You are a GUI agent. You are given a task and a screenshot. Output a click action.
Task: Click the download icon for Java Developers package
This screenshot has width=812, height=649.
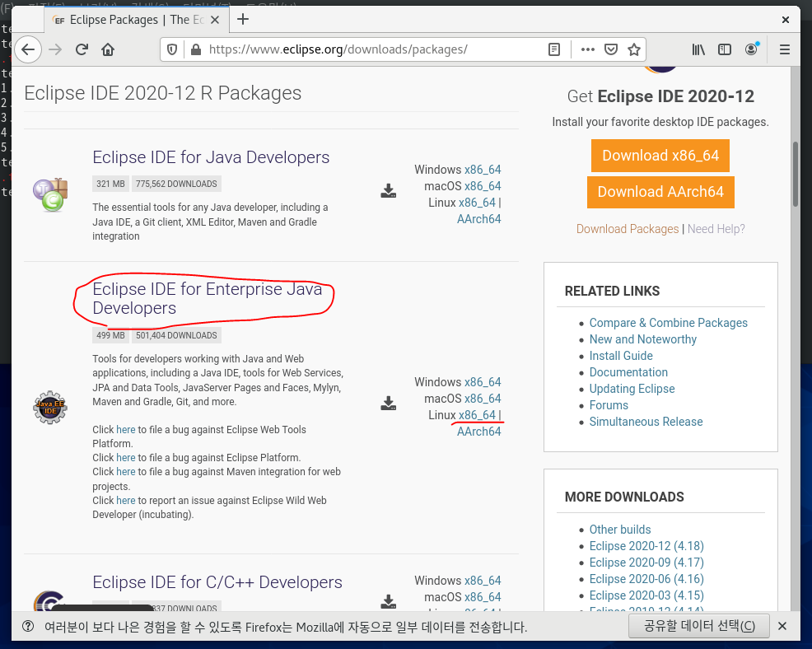pos(389,191)
